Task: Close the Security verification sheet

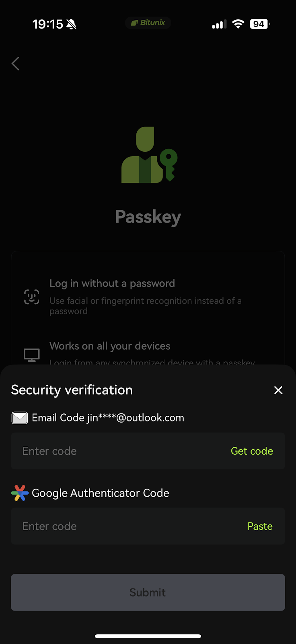Action: coord(278,390)
